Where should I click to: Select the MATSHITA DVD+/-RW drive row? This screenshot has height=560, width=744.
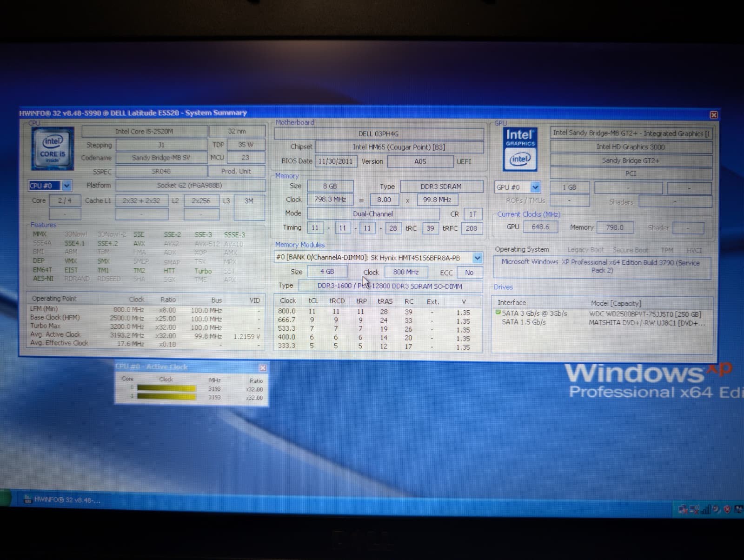tap(602, 322)
